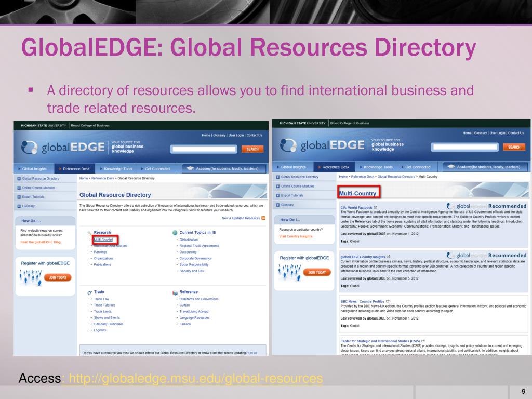Click external link icon beside BBC News - Country Profiles

point(388,301)
